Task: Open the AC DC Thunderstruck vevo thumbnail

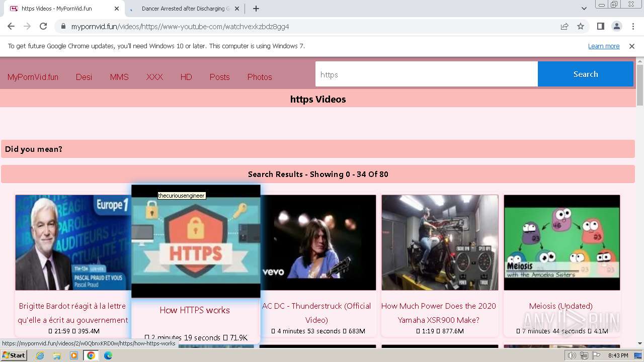Action: (318, 242)
